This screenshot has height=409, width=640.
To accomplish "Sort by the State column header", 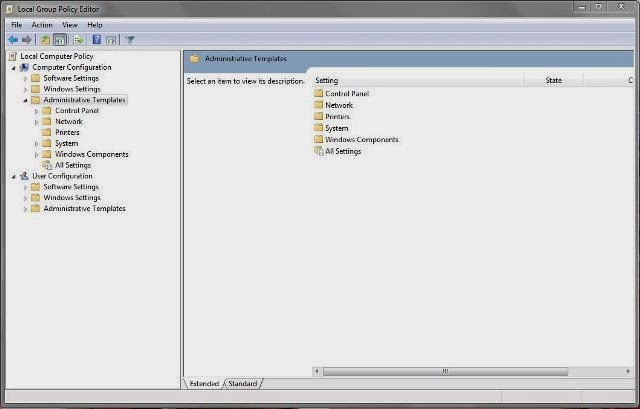I will 553,80.
